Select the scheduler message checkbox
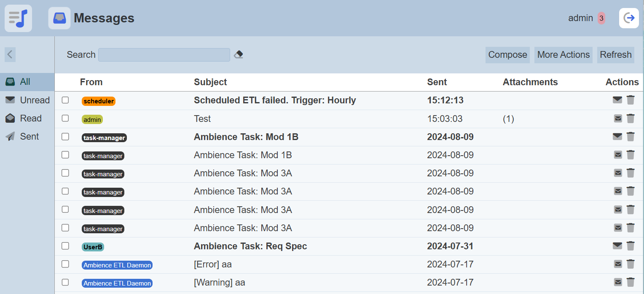 coord(65,100)
